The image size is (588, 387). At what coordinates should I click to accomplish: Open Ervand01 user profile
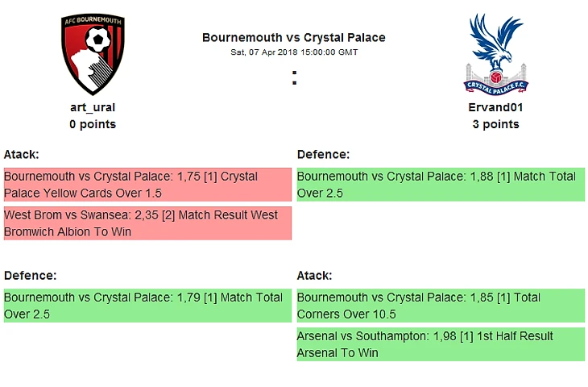click(x=495, y=107)
